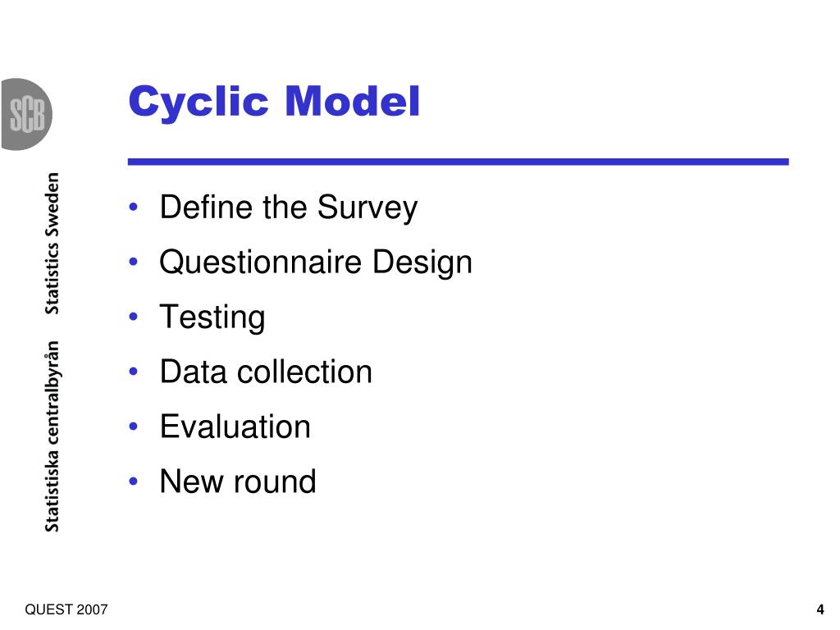Click the blue dot beside Define the Survey
The image size is (840, 630).
(134, 207)
